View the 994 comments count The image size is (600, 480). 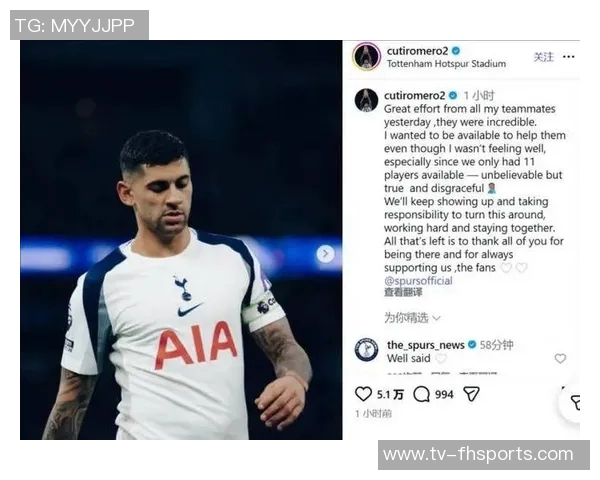[444, 394]
